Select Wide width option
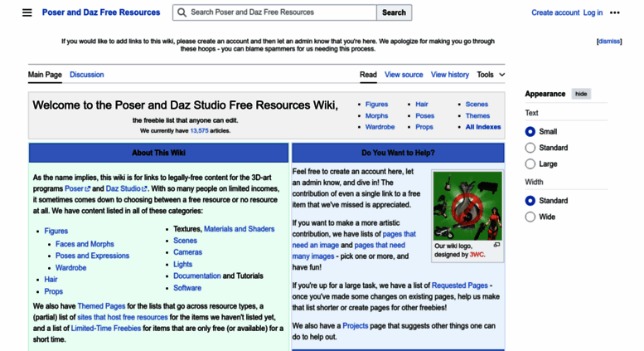Image resolution: width=644 pixels, height=351 pixels. 530,217
